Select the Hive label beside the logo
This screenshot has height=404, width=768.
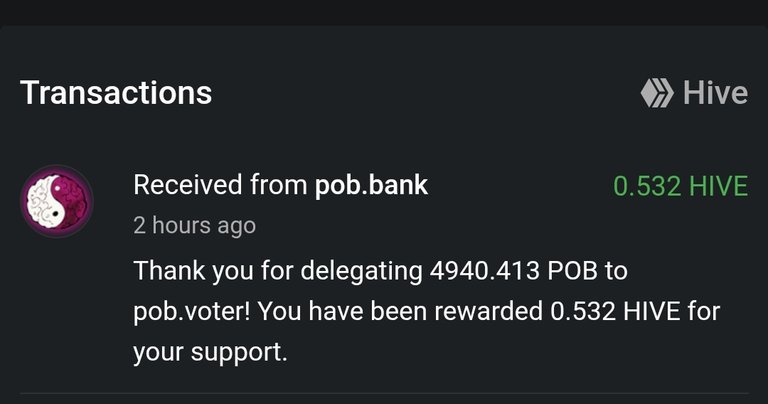[715, 93]
